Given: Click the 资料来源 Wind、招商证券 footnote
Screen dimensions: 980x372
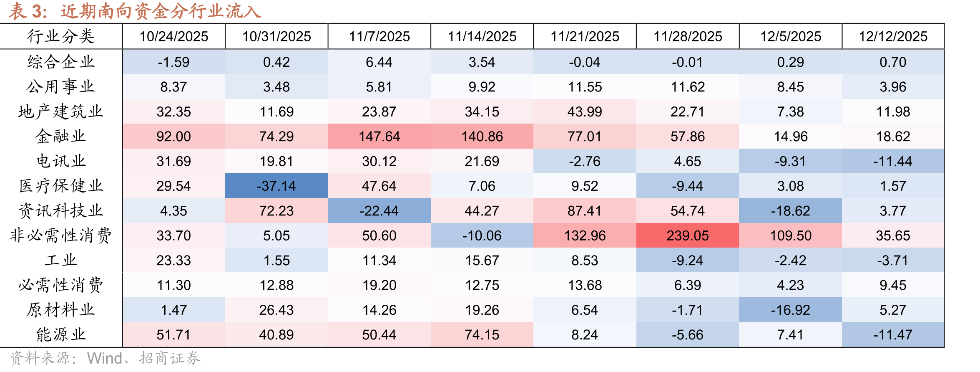Looking at the screenshot, I should [105, 358].
